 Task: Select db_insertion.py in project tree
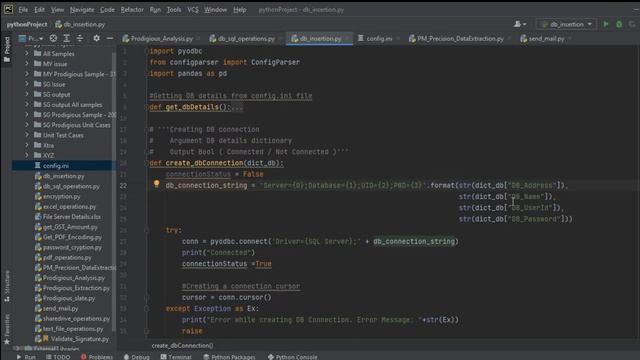pos(63,176)
